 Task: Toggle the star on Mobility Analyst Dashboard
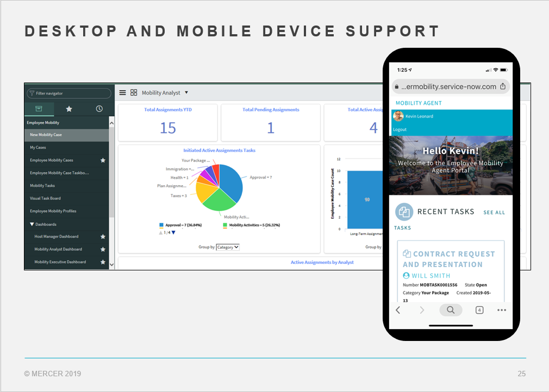tap(103, 249)
